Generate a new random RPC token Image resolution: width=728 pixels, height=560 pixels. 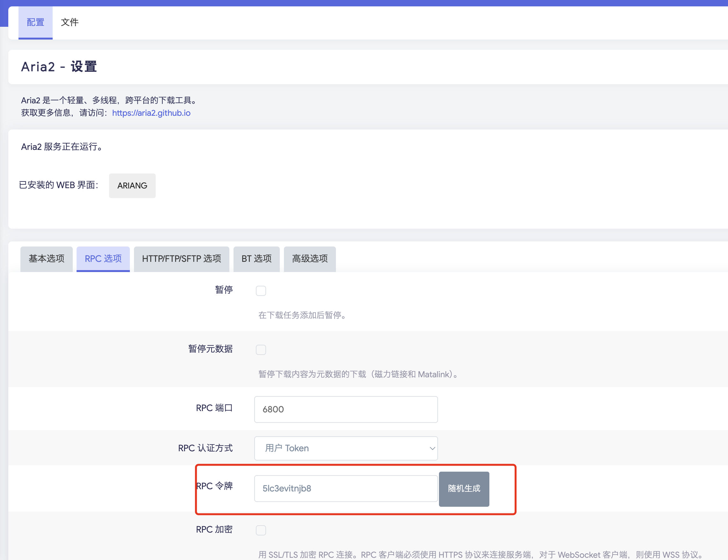point(464,489)
